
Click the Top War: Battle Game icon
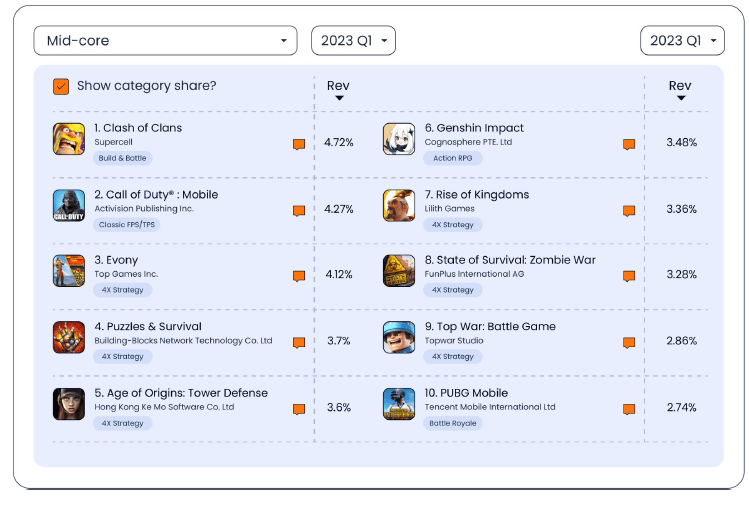(399, 338)
